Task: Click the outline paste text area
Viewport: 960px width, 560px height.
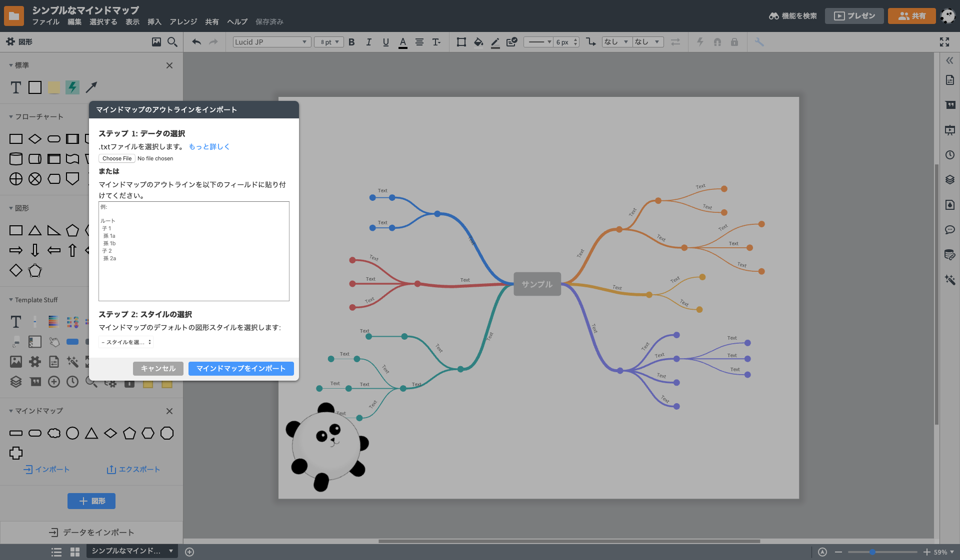Action: pyautogui.click(x=193, y=251)
